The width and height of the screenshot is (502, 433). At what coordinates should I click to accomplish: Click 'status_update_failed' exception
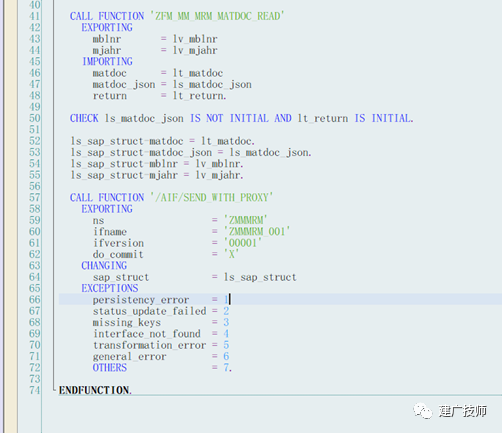pos(150,311)
